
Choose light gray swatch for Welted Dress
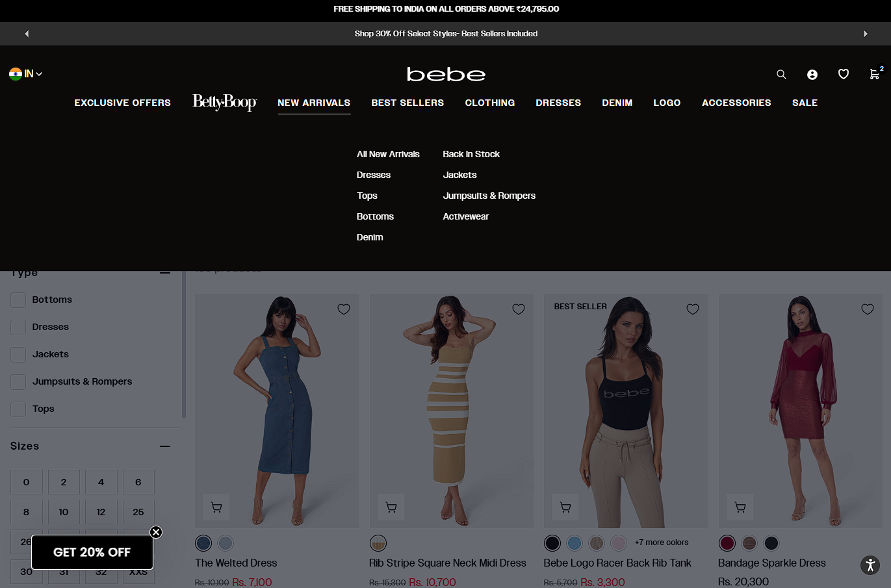pos(226,543)
